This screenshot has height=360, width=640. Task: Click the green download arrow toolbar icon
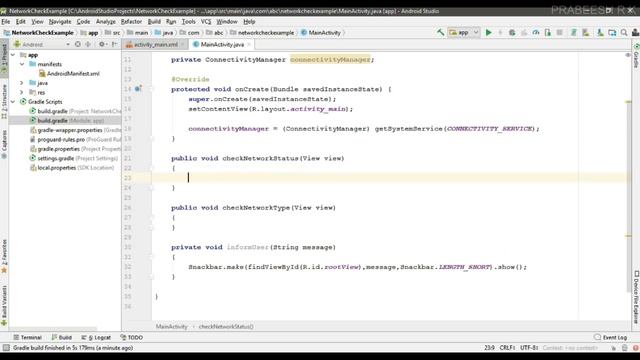[x=600, y=32]
